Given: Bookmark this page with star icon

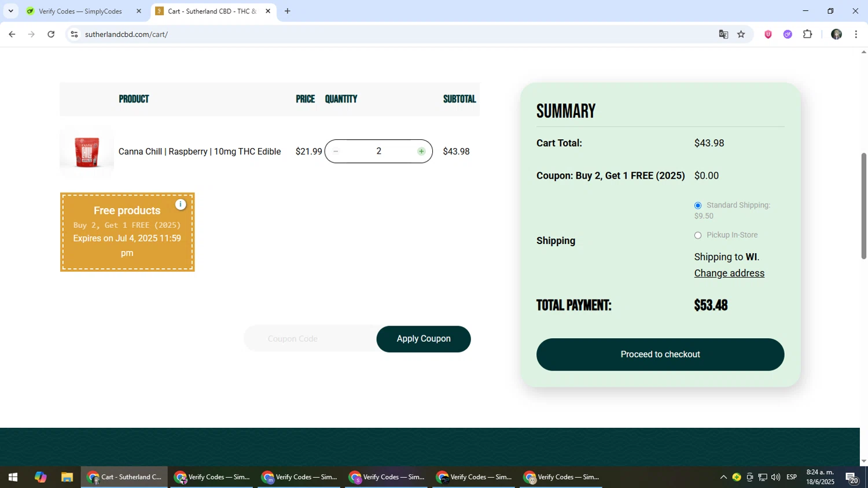Looking at the screenshot, I should point(741,34).
